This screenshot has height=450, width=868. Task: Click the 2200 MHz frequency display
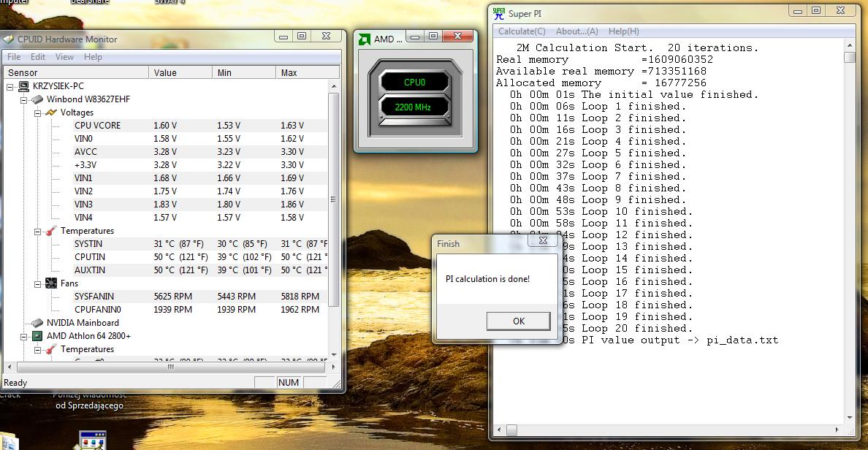coord(414,107)
